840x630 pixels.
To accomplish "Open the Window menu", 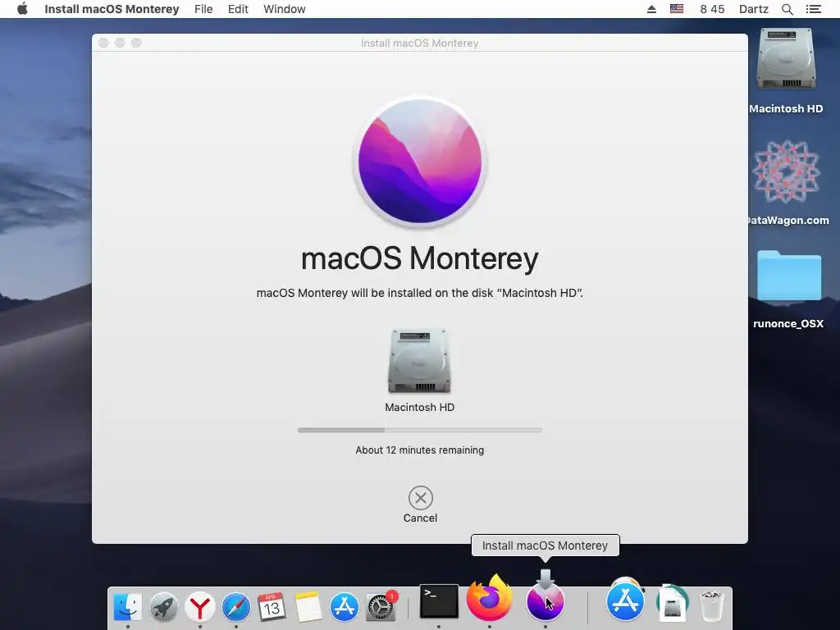I will (285, 9).
